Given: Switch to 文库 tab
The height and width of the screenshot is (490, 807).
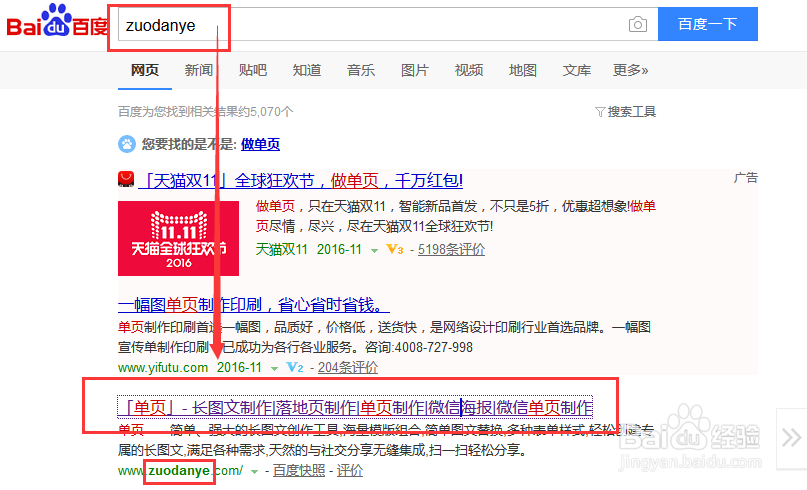Looking at the screenshot, I should click(577, 70).
